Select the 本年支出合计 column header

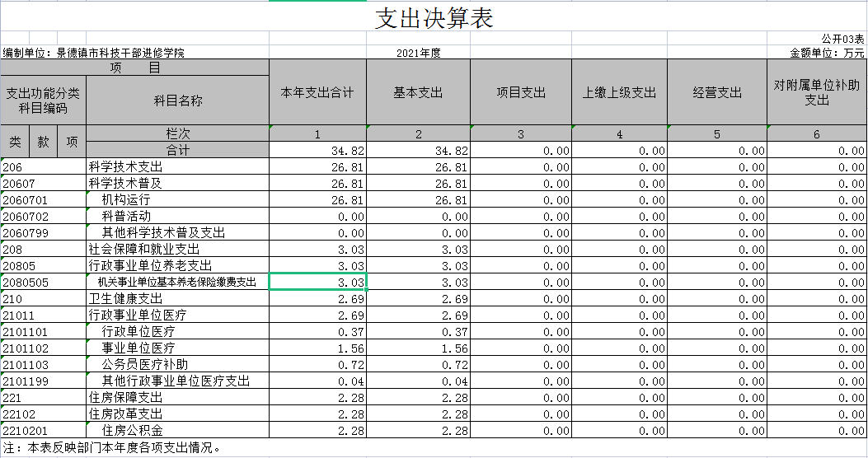(x=317, y=92)
